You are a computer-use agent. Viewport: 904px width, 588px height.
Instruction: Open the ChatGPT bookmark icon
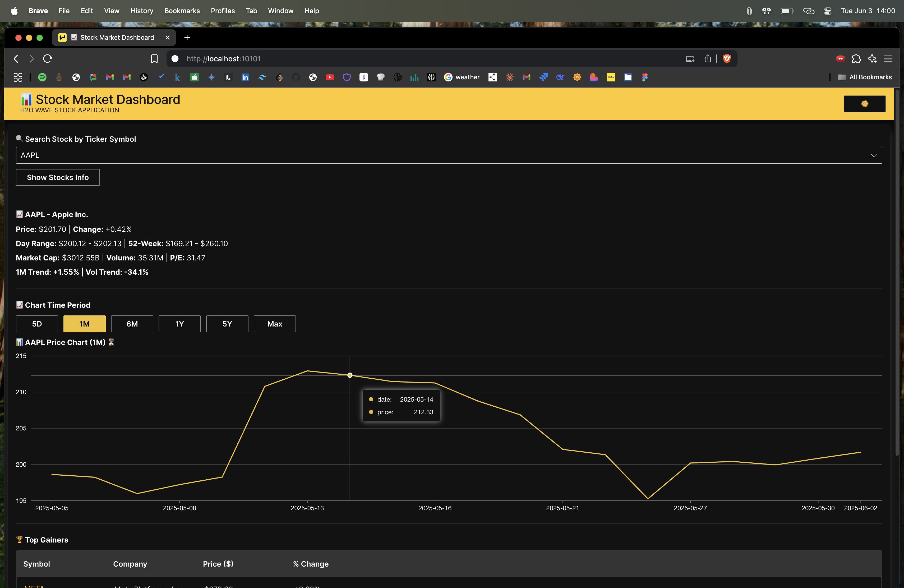click(144, 77)
